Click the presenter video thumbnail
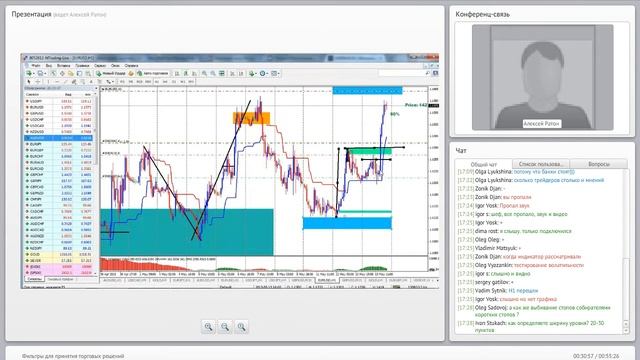The image size is (640, 360). click(x=542, y=78)
